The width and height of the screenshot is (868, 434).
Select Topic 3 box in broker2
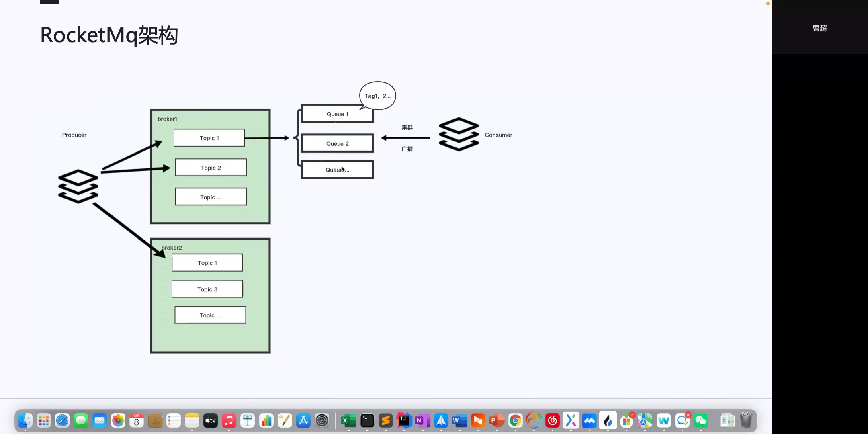click(207, 289)
